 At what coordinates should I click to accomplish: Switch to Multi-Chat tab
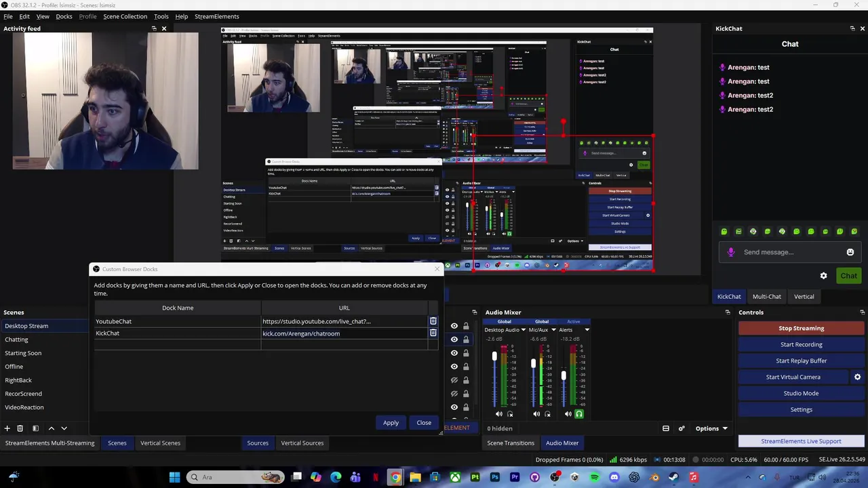coord(766,296)
